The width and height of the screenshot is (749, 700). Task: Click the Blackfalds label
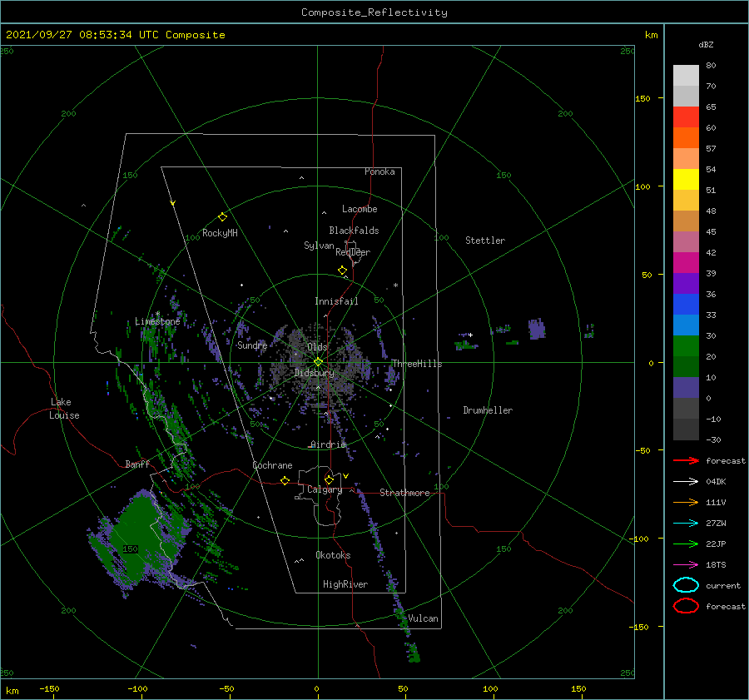[354, 231]
